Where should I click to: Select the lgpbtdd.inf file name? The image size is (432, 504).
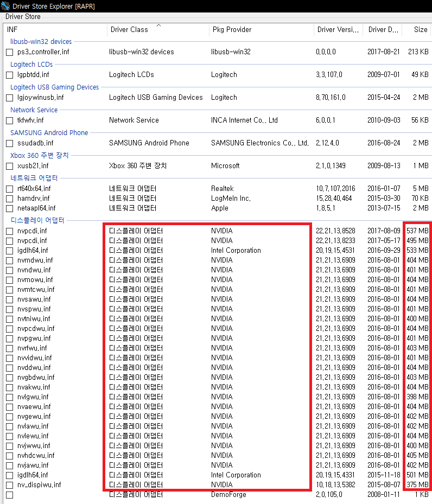point(33,75)
